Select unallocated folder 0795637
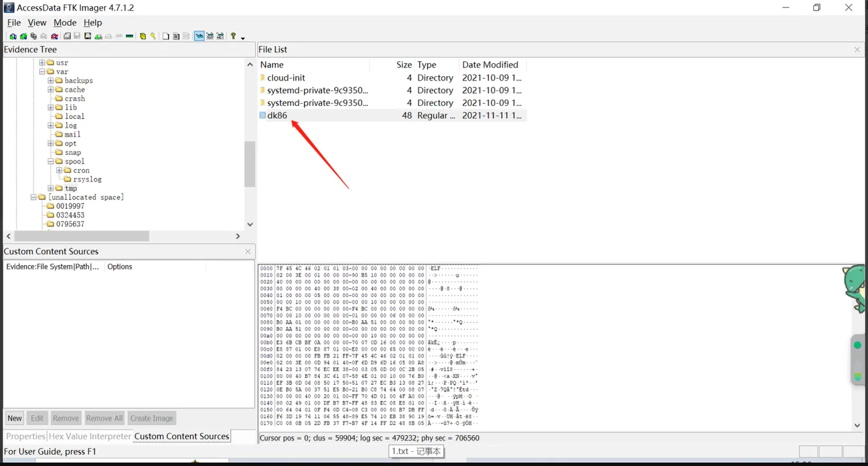The height and width of the screenshot is (466, 868). pyautogui.click(x=70, y=224)
